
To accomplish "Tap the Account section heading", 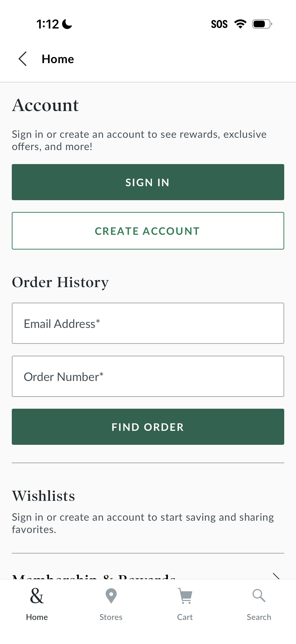I will (46, 105).
